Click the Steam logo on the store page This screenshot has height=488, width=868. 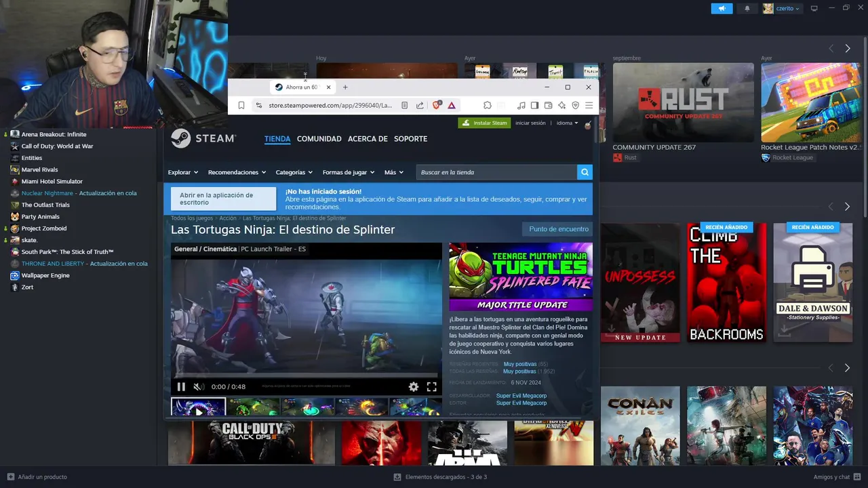(203, 138)
